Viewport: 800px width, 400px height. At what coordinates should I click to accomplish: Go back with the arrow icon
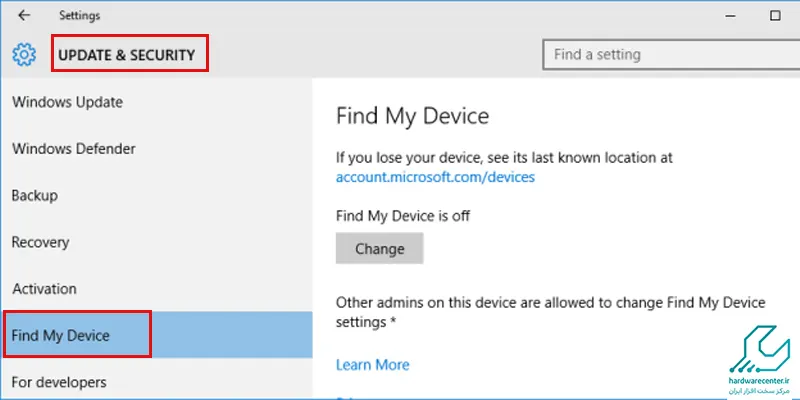point(23,16)
